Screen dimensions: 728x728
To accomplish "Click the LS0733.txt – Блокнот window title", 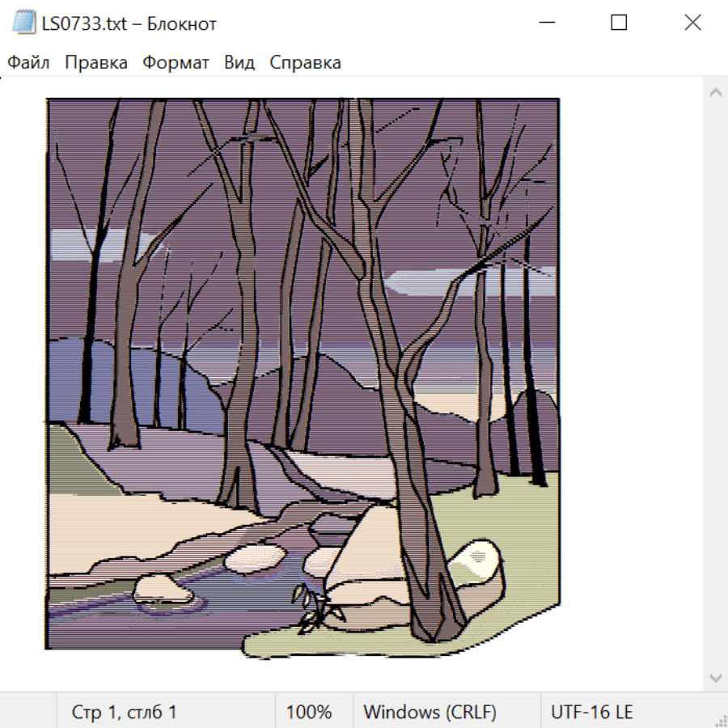I will (129, 23).
